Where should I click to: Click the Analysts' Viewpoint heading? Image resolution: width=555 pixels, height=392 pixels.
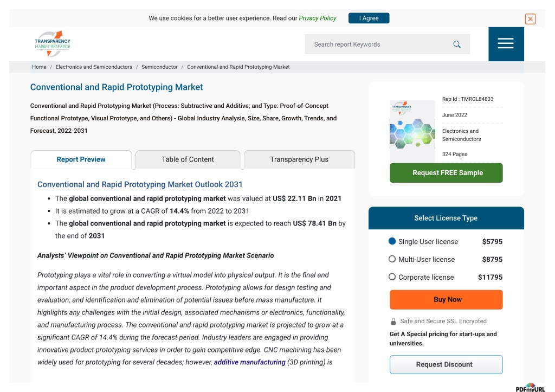click(156, 255)
